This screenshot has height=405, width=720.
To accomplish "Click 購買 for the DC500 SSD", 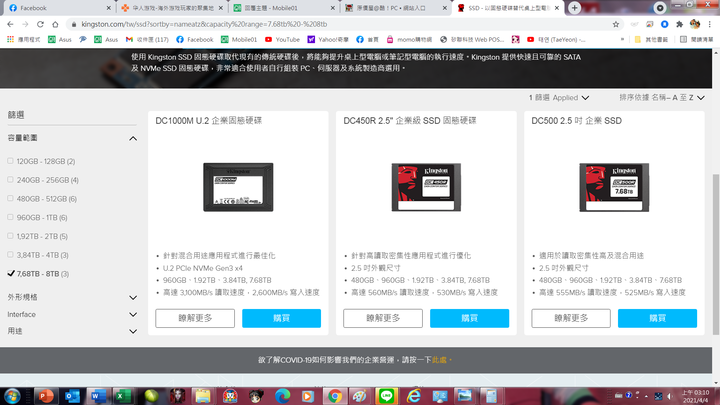I will 657,318.
